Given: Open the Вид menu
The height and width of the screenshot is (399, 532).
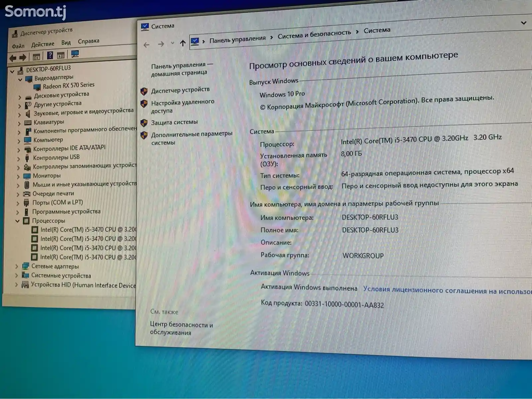Looking at the screenshot, I should 66,43.
